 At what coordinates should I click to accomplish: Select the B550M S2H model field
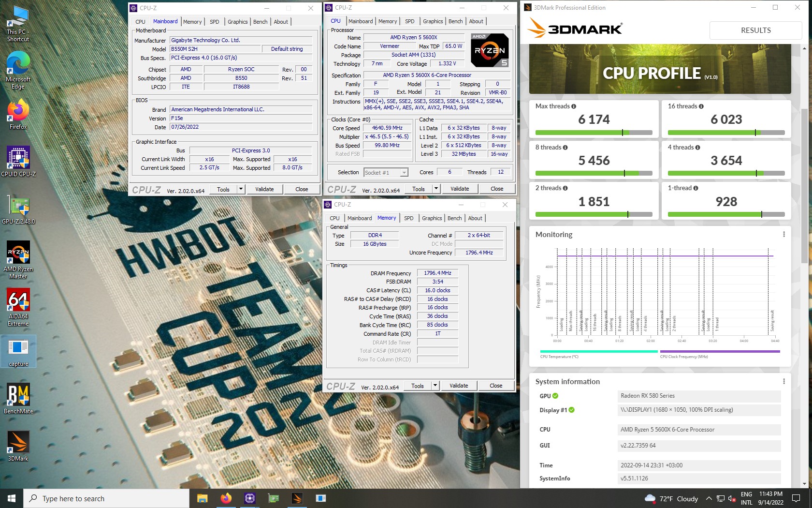[215, 49]
